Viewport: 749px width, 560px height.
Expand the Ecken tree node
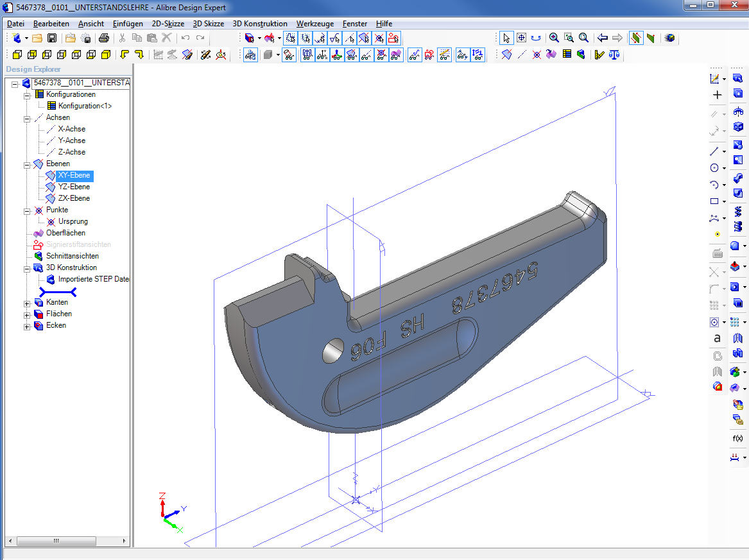(27, 327)
